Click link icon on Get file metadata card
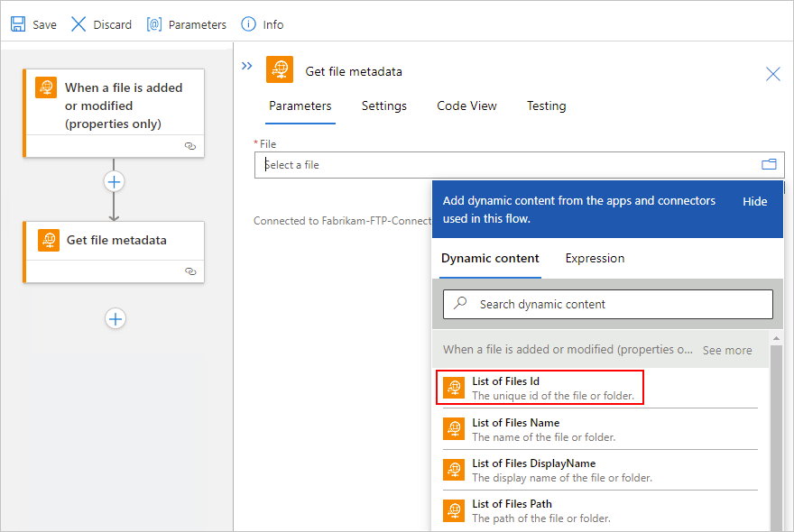 pyautogui.click(x=189, y=271)
